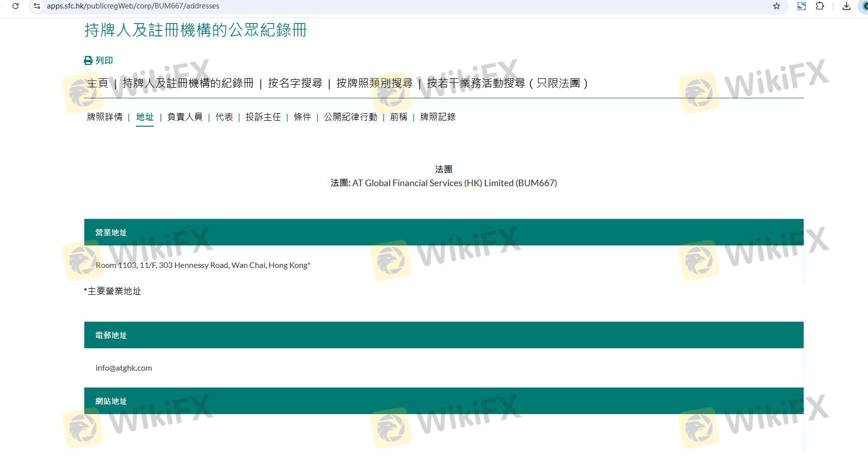Open 按名字搜尋 search page

[295, 83]
